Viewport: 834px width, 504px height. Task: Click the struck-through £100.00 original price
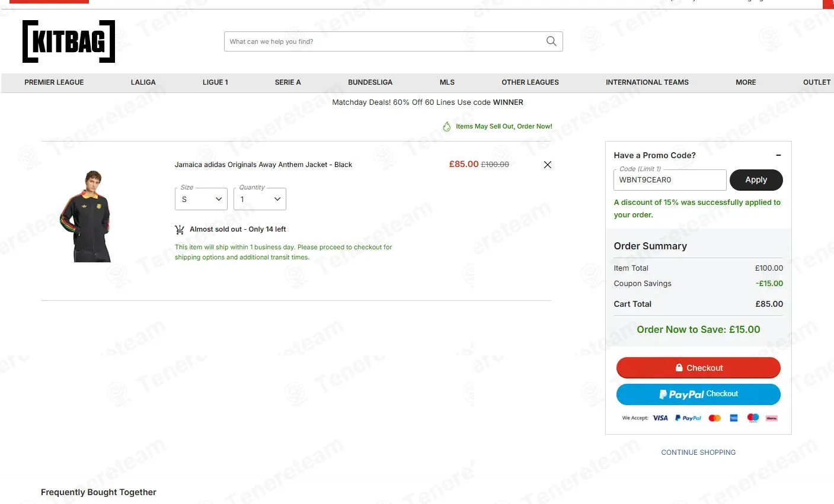495,165
